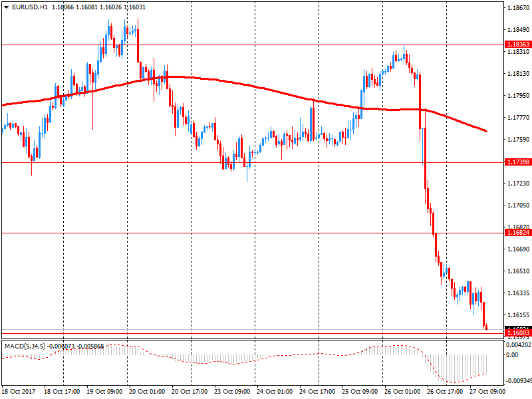Click the 24 Oct 01:00 time label
The image size is (532, 399).
tap(275, 392)
